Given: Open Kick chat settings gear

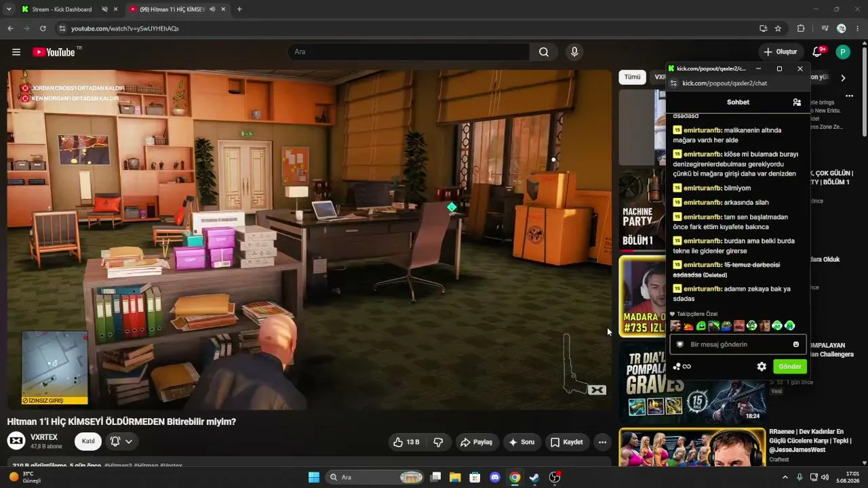Looking at the screenshot, I should coord(762,367).
